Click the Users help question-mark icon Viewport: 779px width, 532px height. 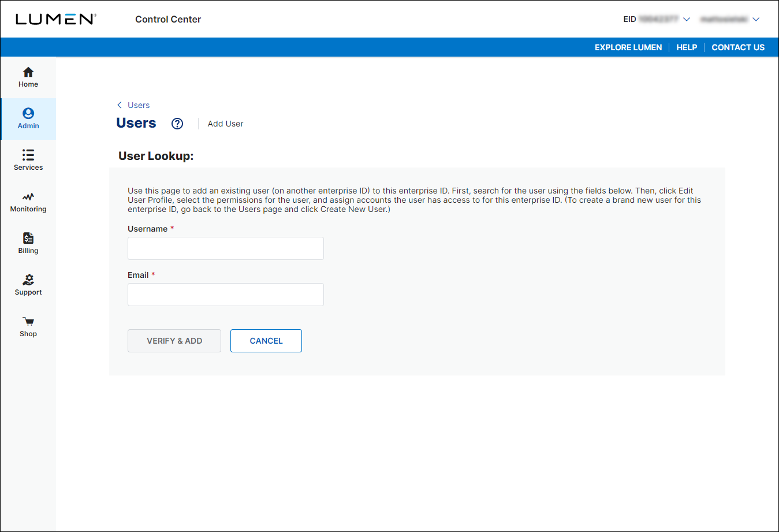click(x=177, y=124)
